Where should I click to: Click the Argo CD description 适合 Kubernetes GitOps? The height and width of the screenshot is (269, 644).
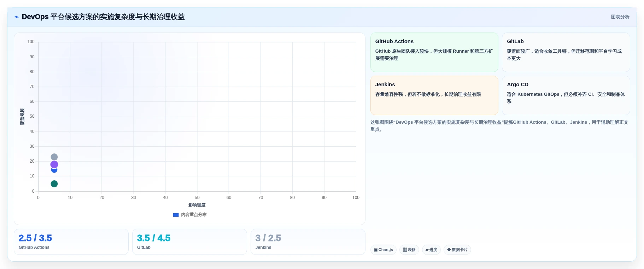tap(566, 98)
